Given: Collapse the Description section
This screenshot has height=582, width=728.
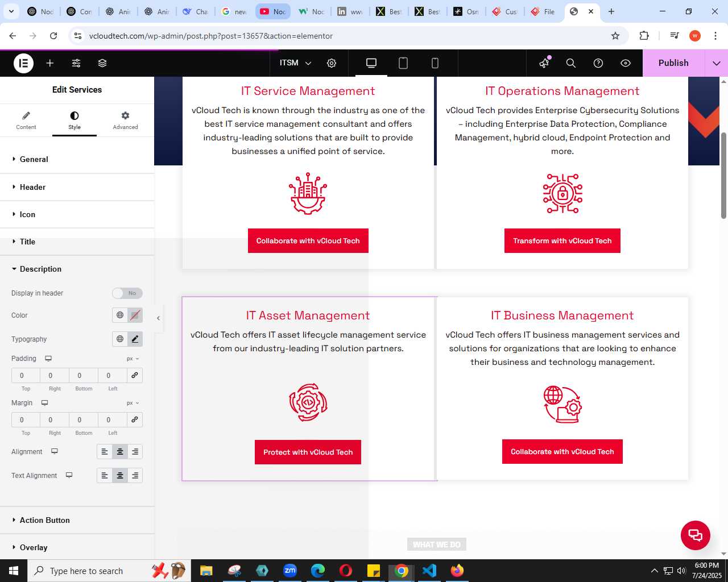Looking at the screenshot, I should coord(77,269).
